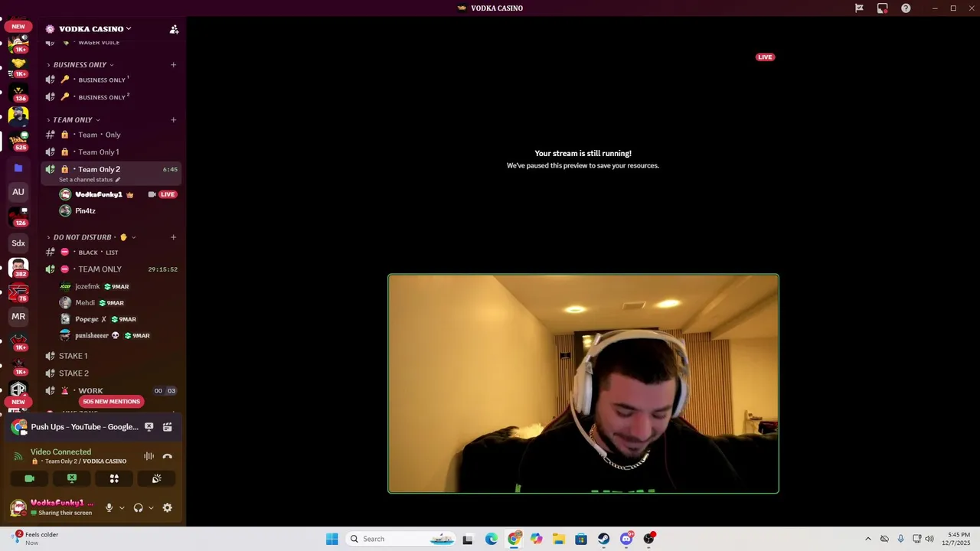
Task: Open the AU server in sidebar
Action: point(18,192)
